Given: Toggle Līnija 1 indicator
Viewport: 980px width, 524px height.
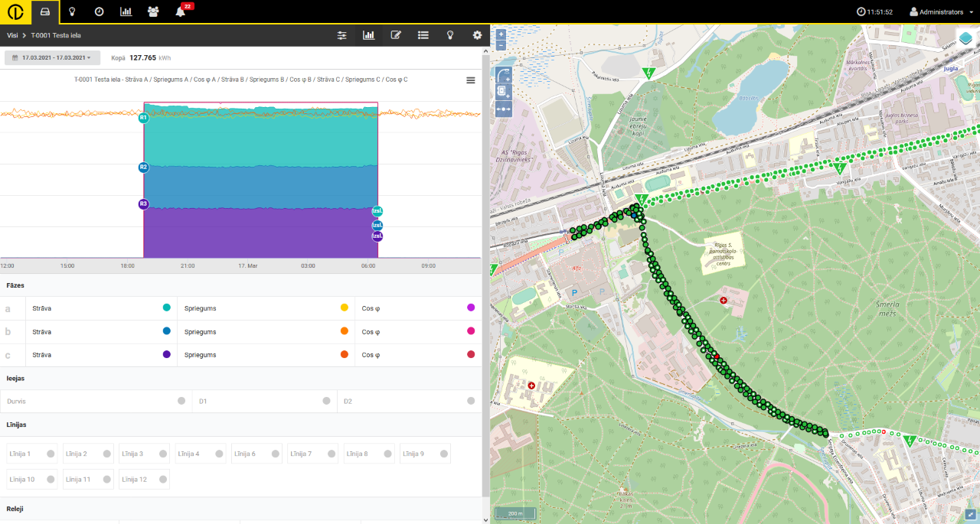Looking at the screenshot, I should [51, 454].
